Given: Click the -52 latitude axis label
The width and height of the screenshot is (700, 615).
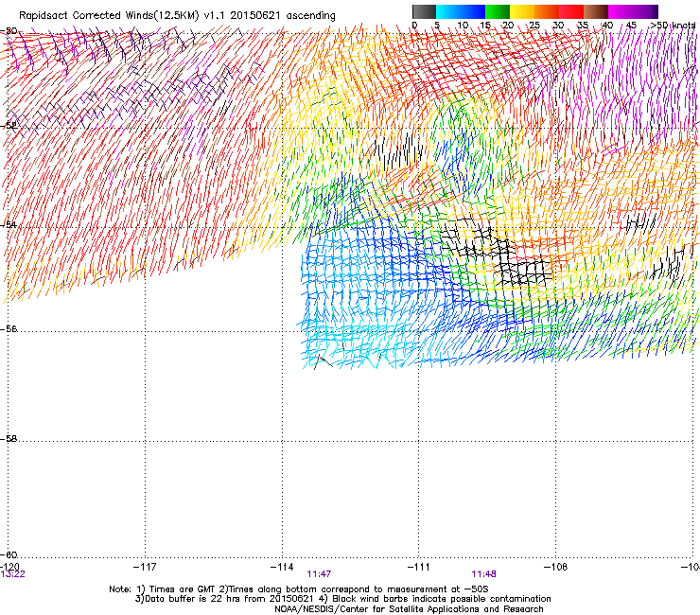Looking at the screenshot, I should pyautogui.click(x=9, y=126).
